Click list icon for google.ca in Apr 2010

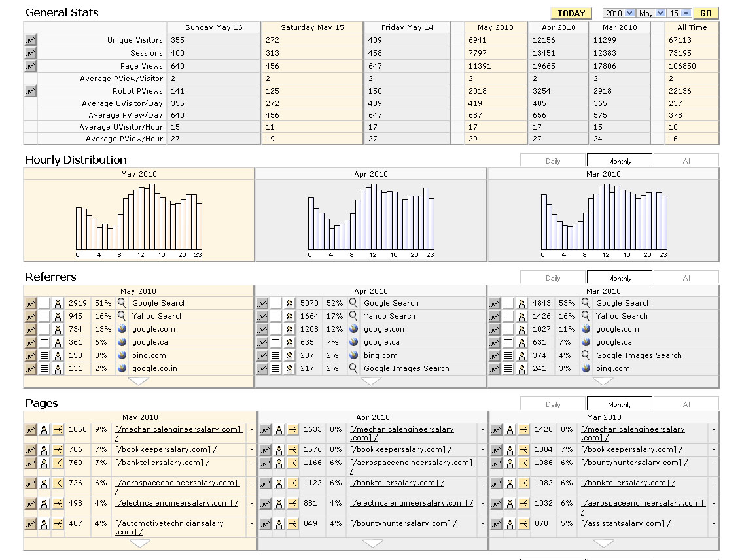pos(276,343)
